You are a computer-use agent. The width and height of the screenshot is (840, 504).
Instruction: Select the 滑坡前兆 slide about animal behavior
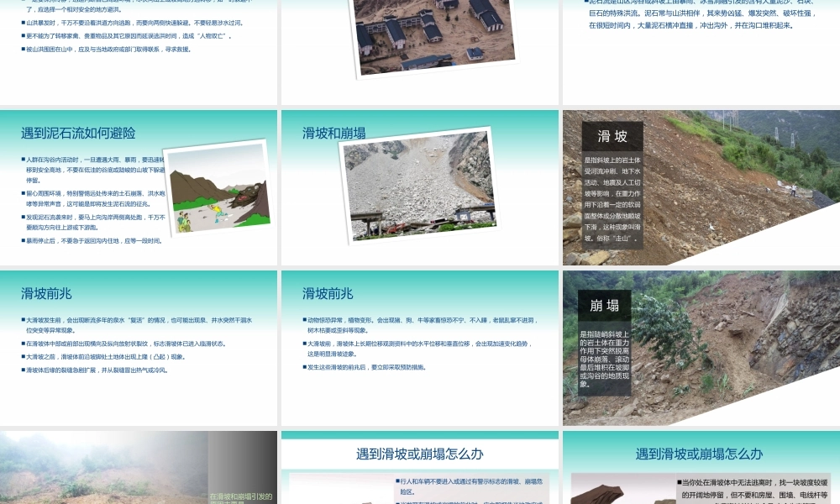click(x=419, y=348)
